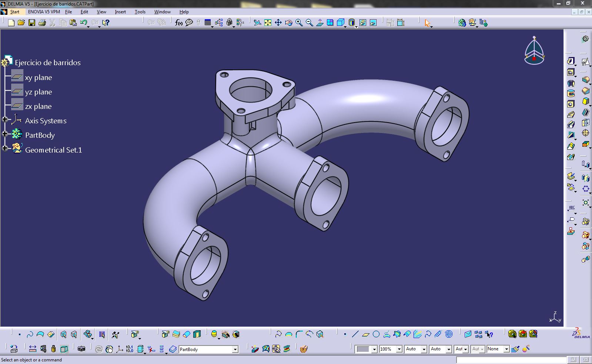
Task: Toggle the highlighted cube icon beside Measure Inertia
Action: point(64,349)
